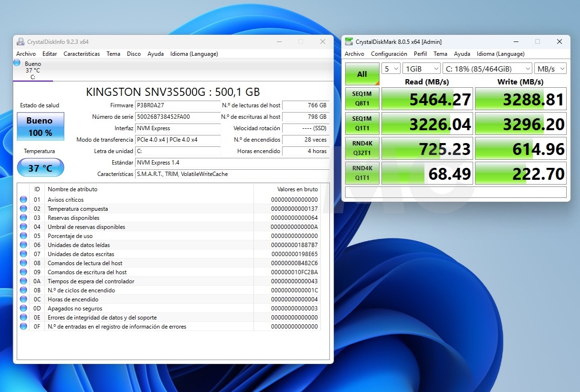
Task: Click status orb for Unidades de datos leídas
Action: (23, 245)
